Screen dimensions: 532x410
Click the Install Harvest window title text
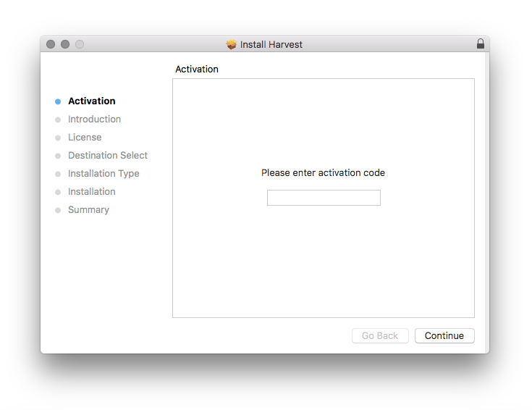click(271, 44)
